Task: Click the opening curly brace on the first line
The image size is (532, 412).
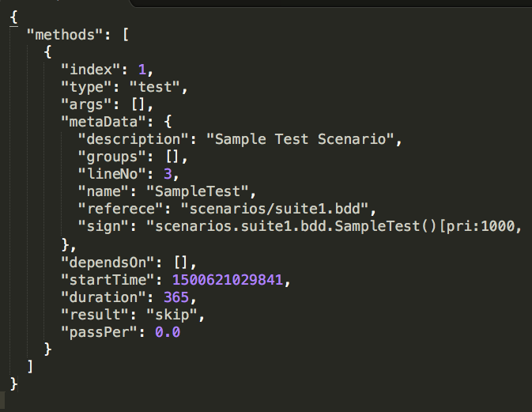Action: [x=13, y=18]
